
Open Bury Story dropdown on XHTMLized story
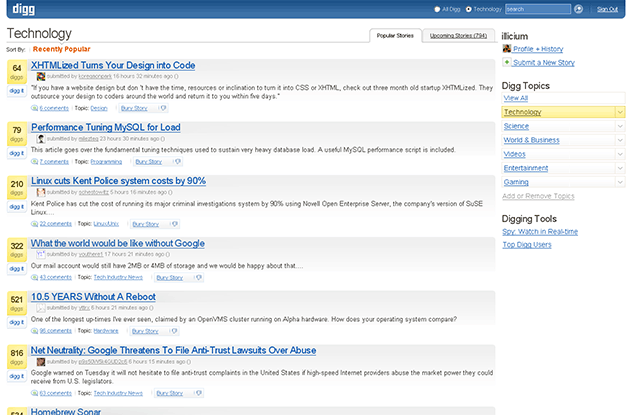pos(163,108)
